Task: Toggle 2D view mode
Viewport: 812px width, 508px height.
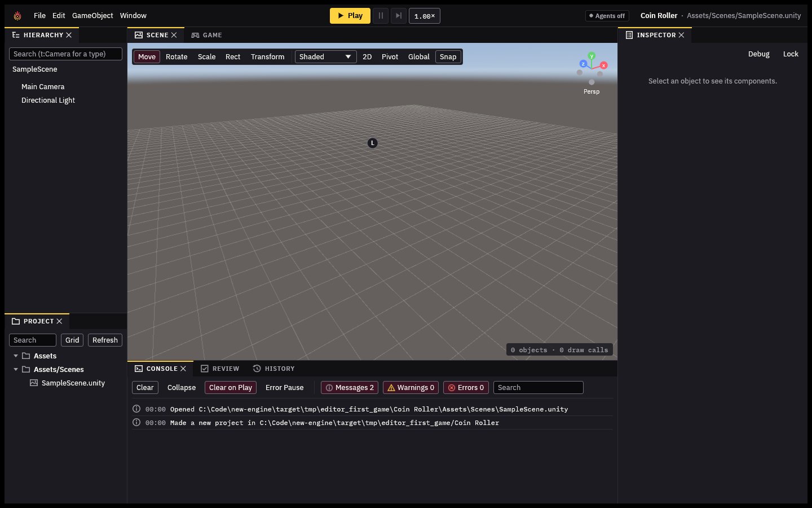Action: 367,56
